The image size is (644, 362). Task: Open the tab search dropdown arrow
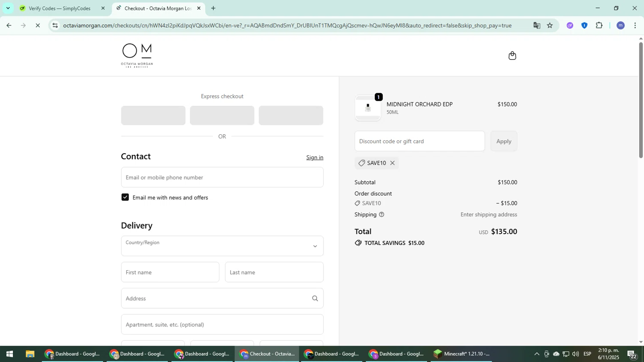coord(8,8)
